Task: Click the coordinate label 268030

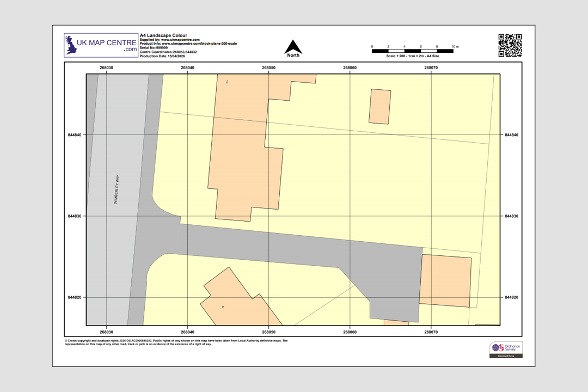Action: click(x=105, y=68)
